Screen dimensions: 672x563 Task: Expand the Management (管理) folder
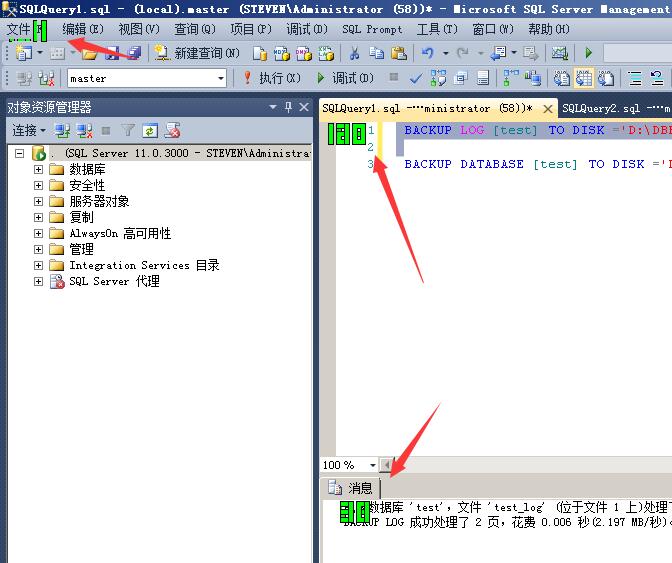click(38, 249)
